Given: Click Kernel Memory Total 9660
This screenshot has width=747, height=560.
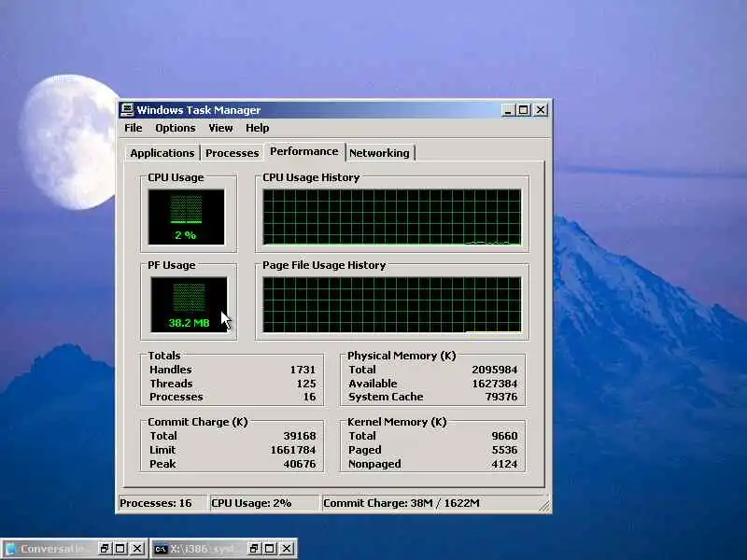Looking at the screenshot, I should click(504, 436).
